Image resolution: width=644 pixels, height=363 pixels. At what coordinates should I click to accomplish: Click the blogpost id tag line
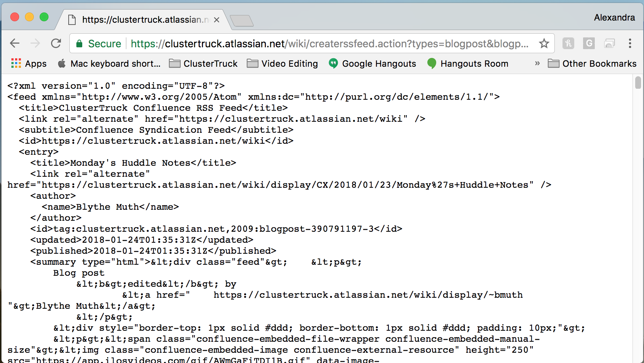pos(216,229)
